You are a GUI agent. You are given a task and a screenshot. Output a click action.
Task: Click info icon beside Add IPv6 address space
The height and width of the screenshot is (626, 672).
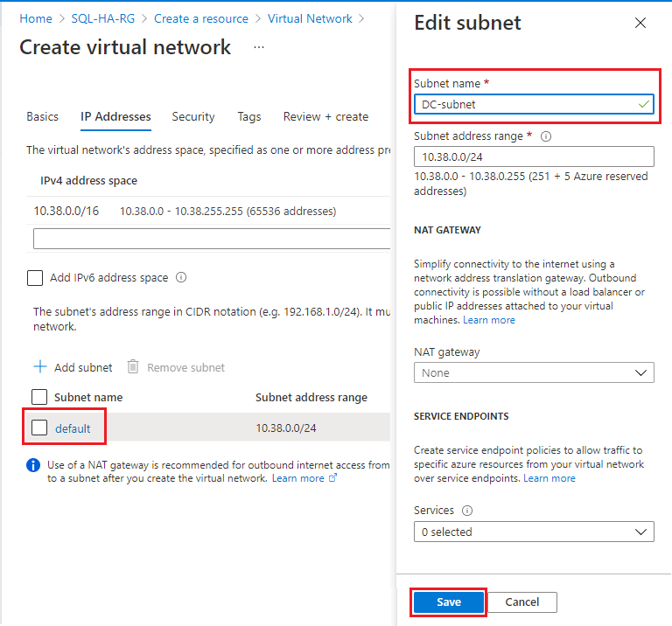pyautogui.click(x=181, y=277)
